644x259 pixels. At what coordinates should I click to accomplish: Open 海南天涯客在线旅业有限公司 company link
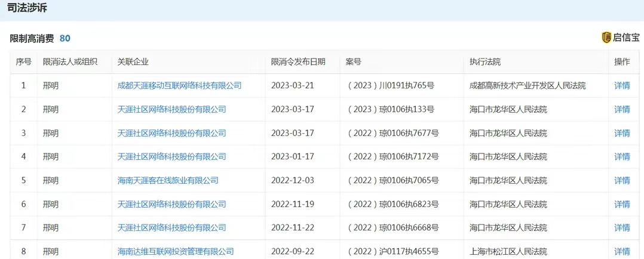[167, 181]
